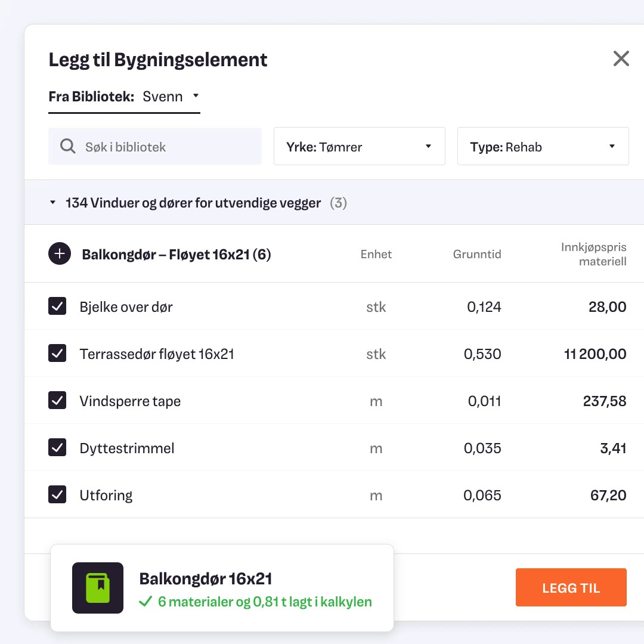Click the Bjelke over dør row label
The image size is (644, 644).
[x=126, y=307]
